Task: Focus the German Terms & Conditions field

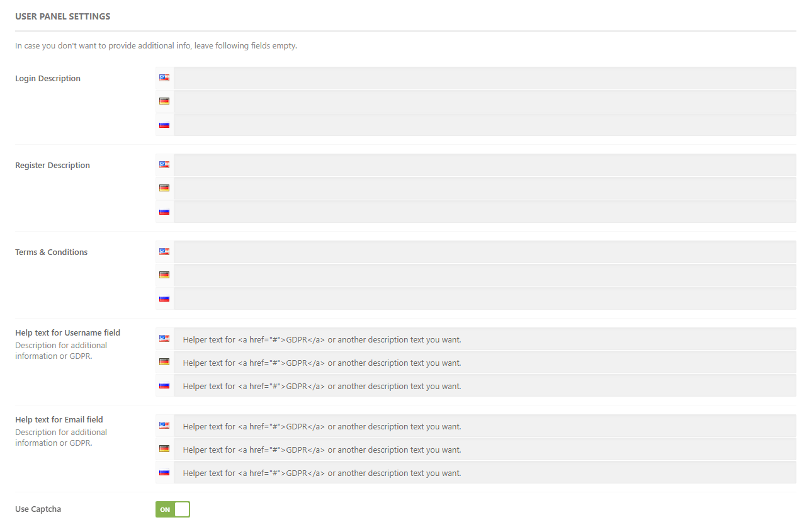Action: pyautogui.click(x=485, y=275)
